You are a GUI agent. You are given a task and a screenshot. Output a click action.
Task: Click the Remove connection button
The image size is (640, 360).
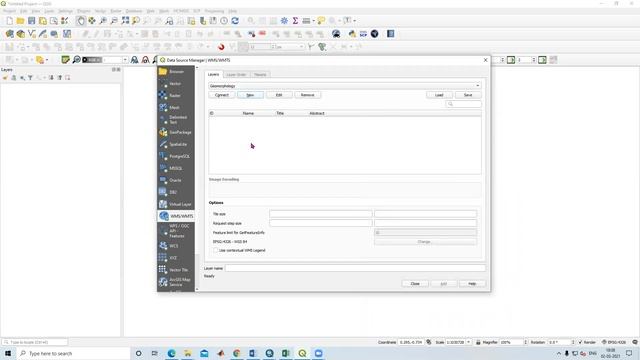click(x=308, y=95)
